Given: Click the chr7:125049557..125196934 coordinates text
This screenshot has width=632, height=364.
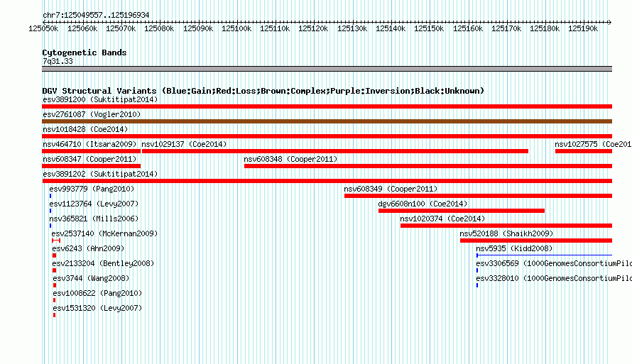Looking at the screenshot, I should 96,15.
